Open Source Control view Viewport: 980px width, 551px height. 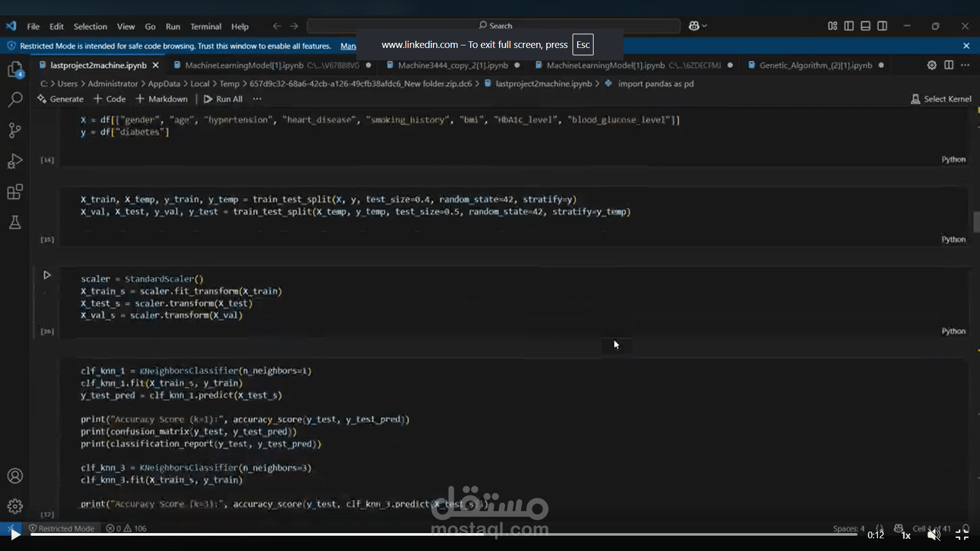[15, 131]
